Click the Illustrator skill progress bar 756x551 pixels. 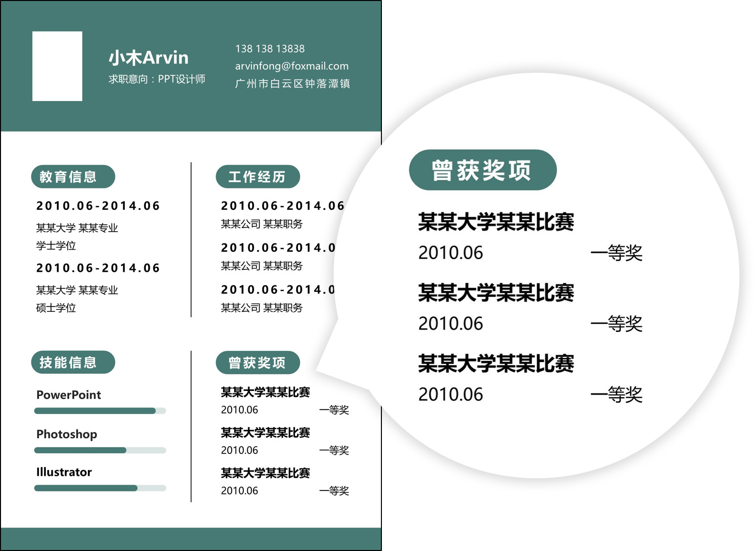click(x=99, y=488)
